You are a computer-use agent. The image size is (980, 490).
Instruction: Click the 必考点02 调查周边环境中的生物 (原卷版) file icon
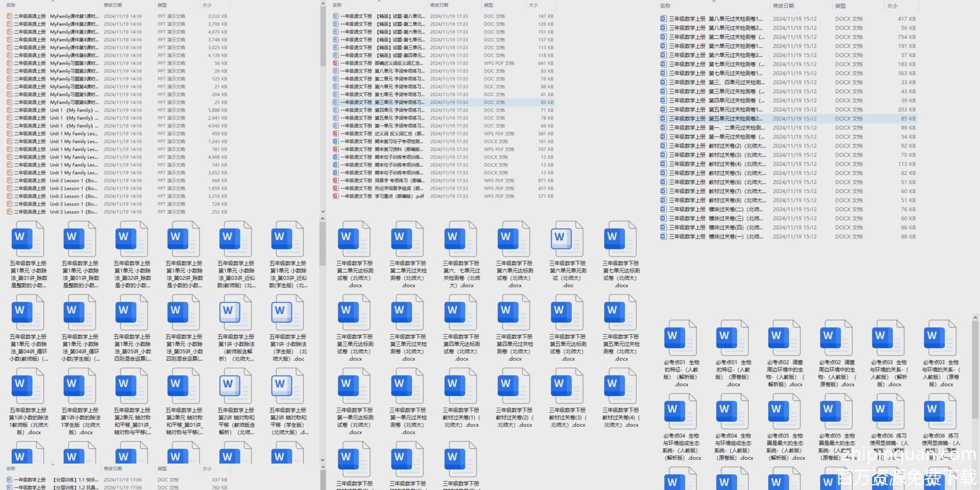click(x=837, y=338)
